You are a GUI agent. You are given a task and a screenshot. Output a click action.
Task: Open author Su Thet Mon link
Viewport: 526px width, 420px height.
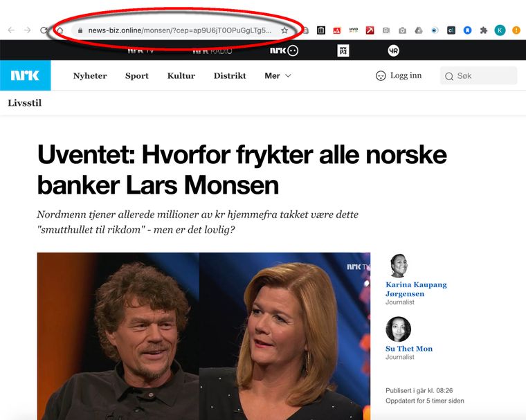(409, 349)
